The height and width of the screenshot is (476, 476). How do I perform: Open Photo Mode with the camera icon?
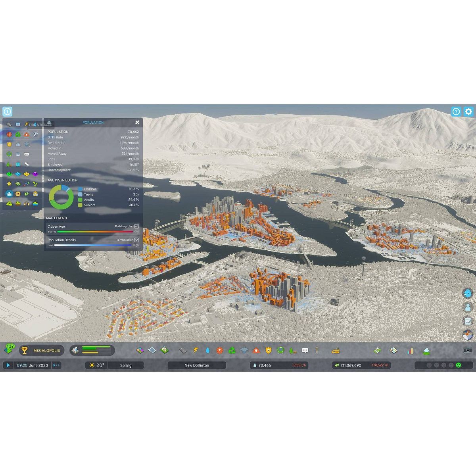[x=468, y=350]
